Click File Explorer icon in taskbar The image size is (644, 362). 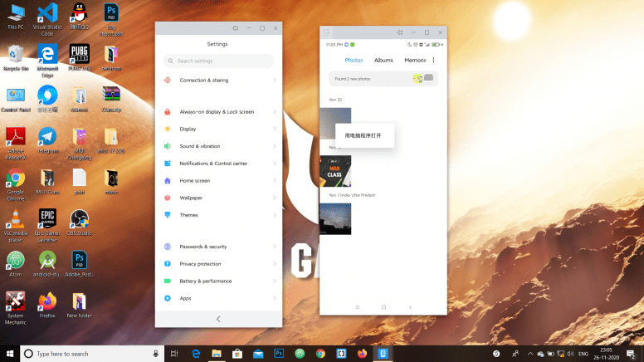pos(217,354)
